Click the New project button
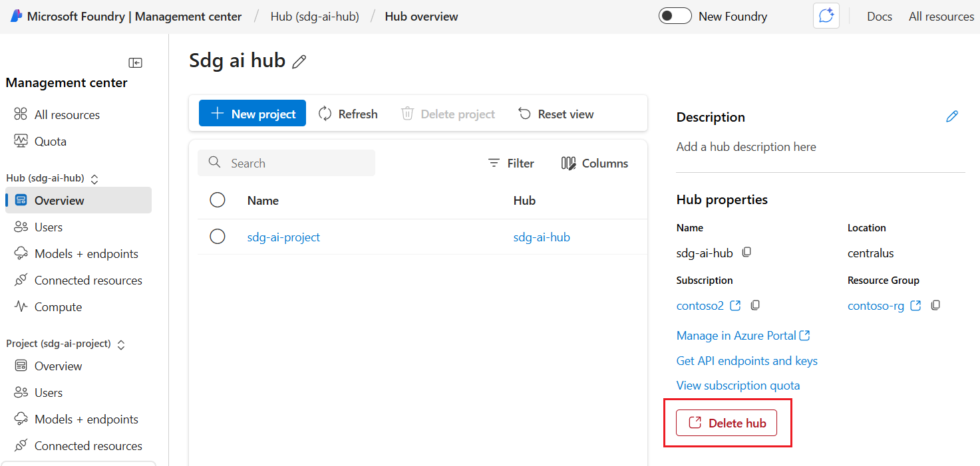This screenshot has width=980, height=466. click(252, 114)
